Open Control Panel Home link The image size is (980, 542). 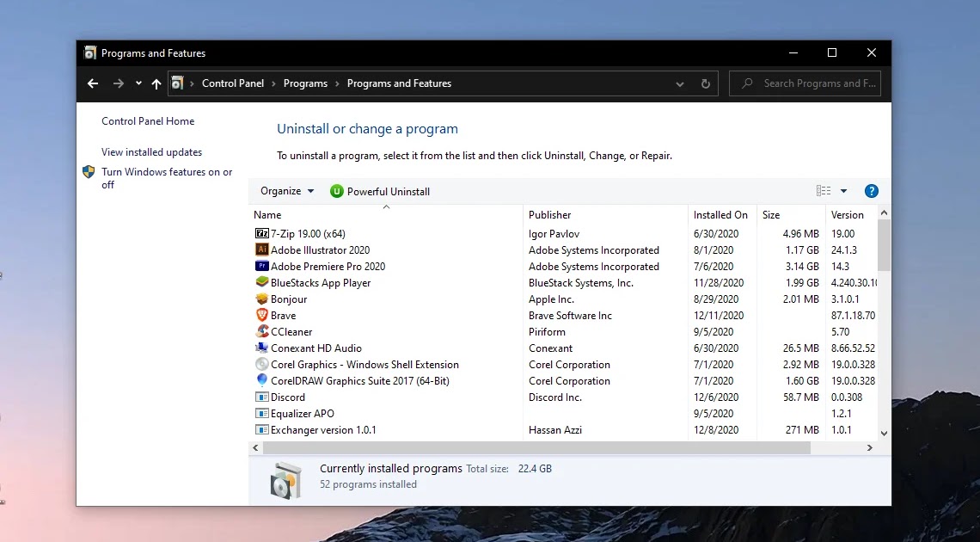[x=148, y=121]
